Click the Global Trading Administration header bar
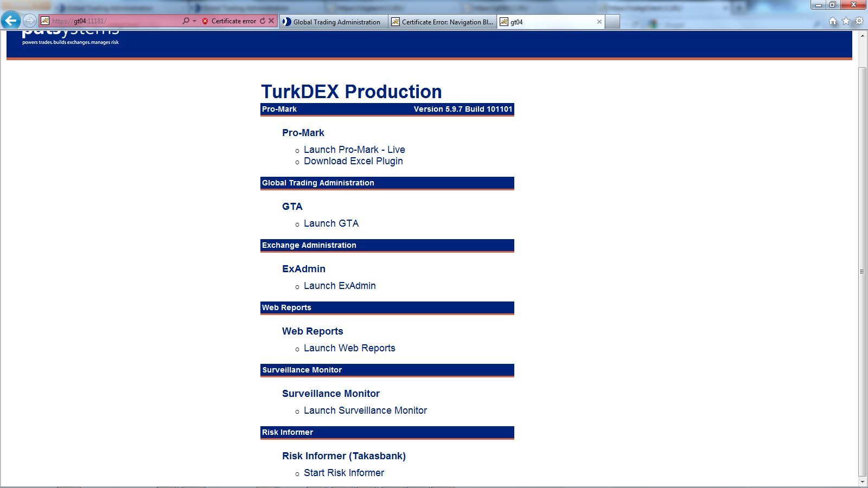The image size is (868, 488). [x=387, y=183]
